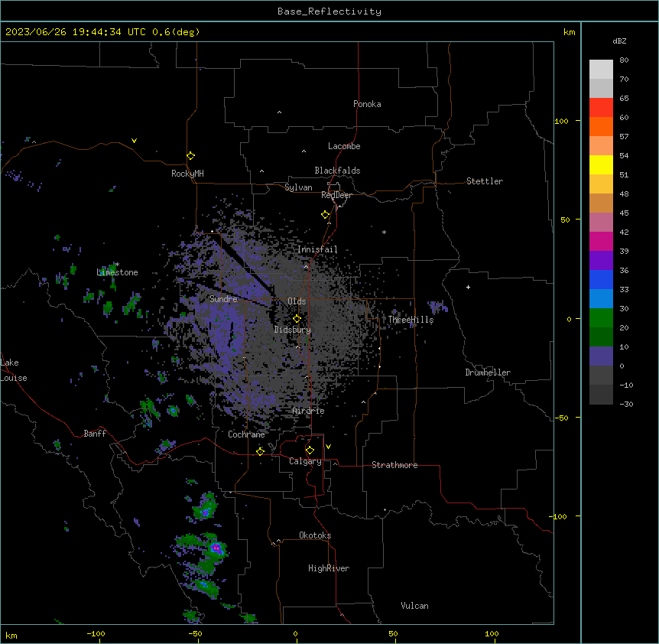Click the yellow 54 dBZ legend swatch
Screen dimensions: 659x644
coord(601,164)
